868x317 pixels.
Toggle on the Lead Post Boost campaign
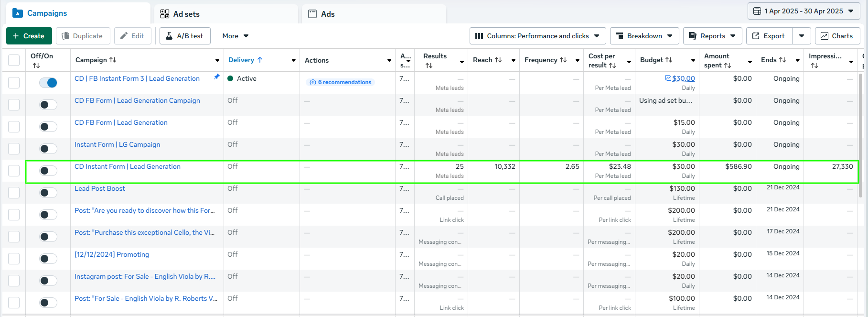(48, 193)
